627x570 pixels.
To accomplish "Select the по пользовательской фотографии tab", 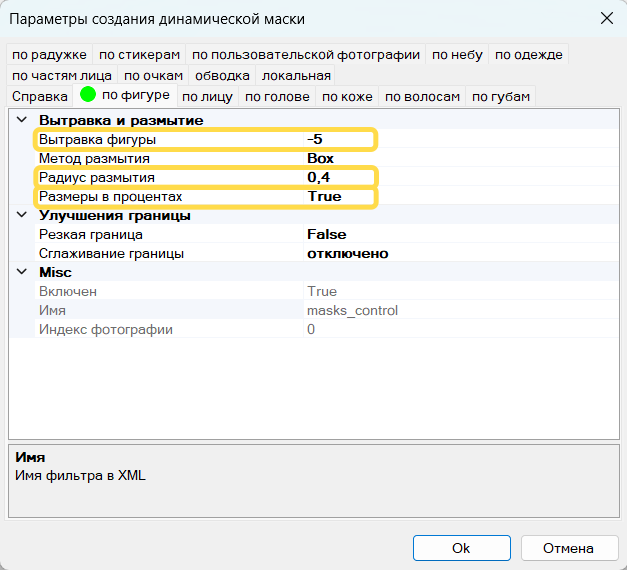I will click(307, 54).
